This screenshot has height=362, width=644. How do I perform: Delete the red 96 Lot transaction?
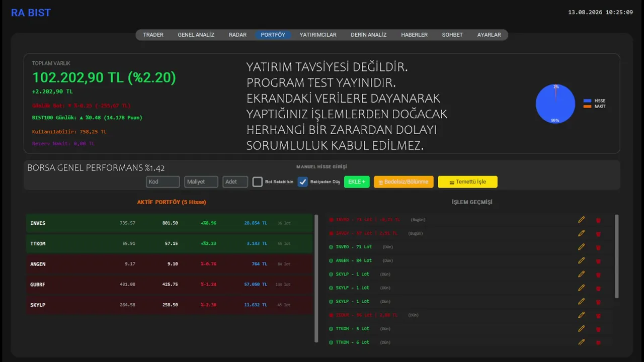tap(598, 315)
